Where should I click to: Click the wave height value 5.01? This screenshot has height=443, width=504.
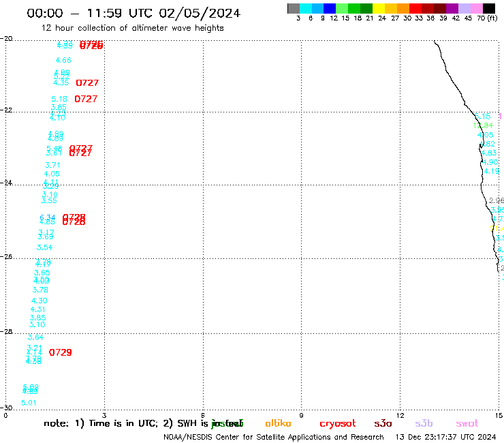tap(29, 403)
